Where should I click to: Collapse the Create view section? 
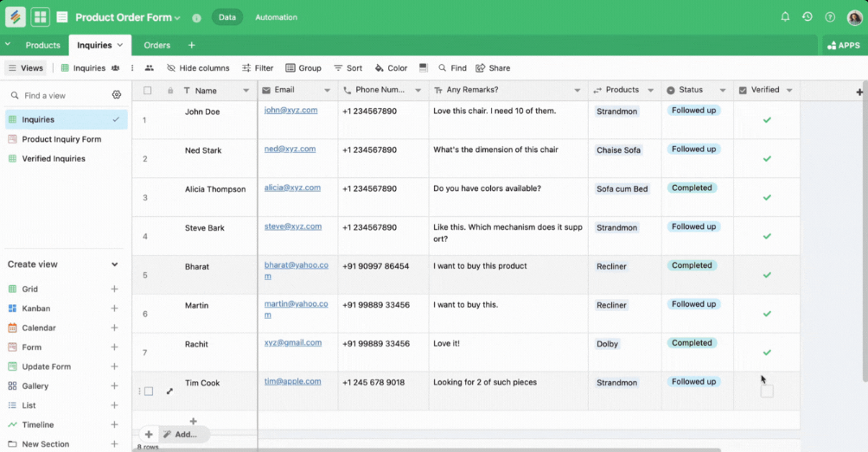115,264
